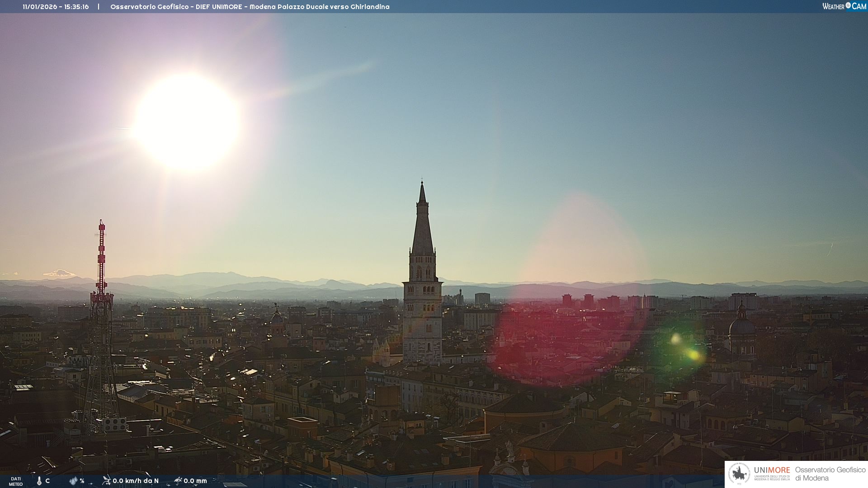
Task: Click the timestamp 11/01/2026 - 15:35:16
Action: (56, 7)
